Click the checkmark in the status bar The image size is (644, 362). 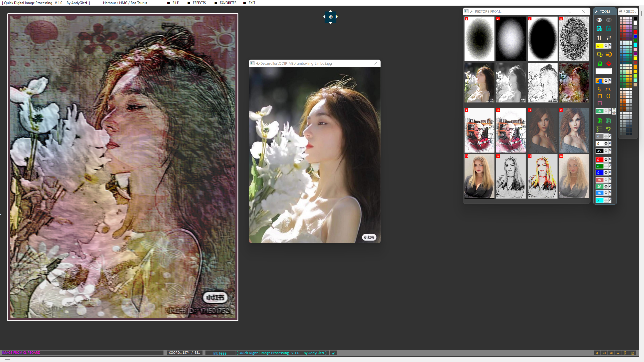(x=333, y=353)
